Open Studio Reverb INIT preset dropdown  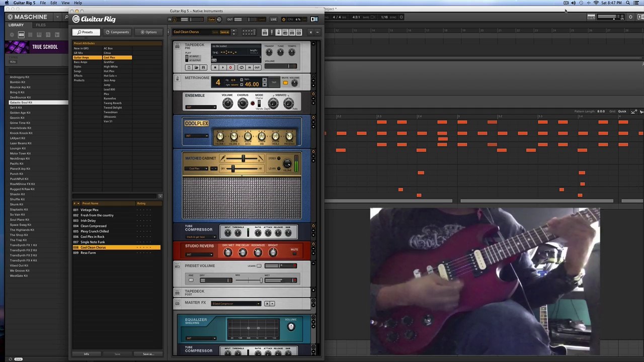[x=199, y=254]
